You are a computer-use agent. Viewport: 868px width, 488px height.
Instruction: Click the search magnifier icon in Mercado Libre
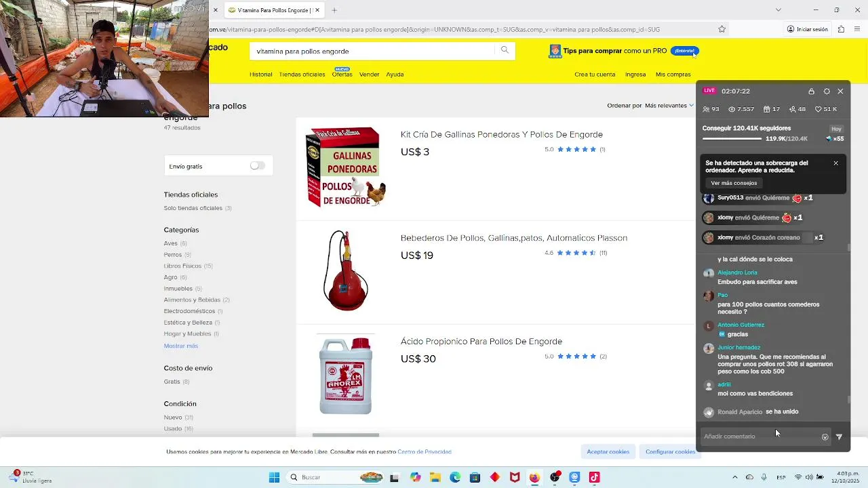505,50
